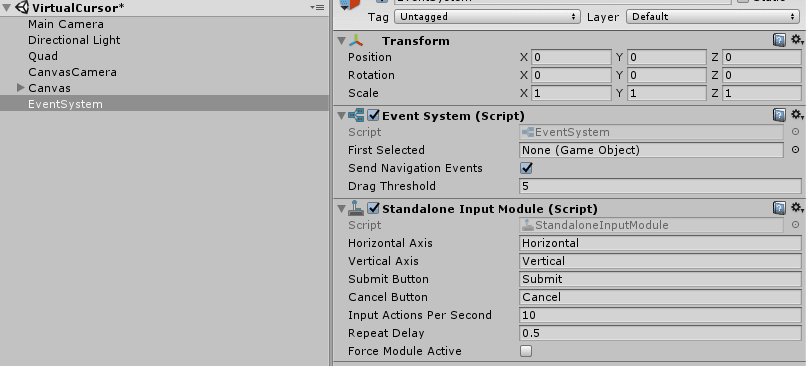806x366 pixels.
Task: Click Scale X field
Action: 571,93
